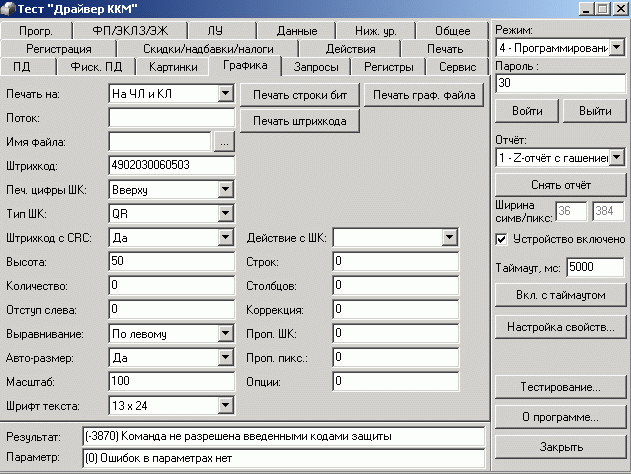Open the 'Печать' tab
Image resolution: width=631 pixels, height=474 pixels.
tap(445, 49)
